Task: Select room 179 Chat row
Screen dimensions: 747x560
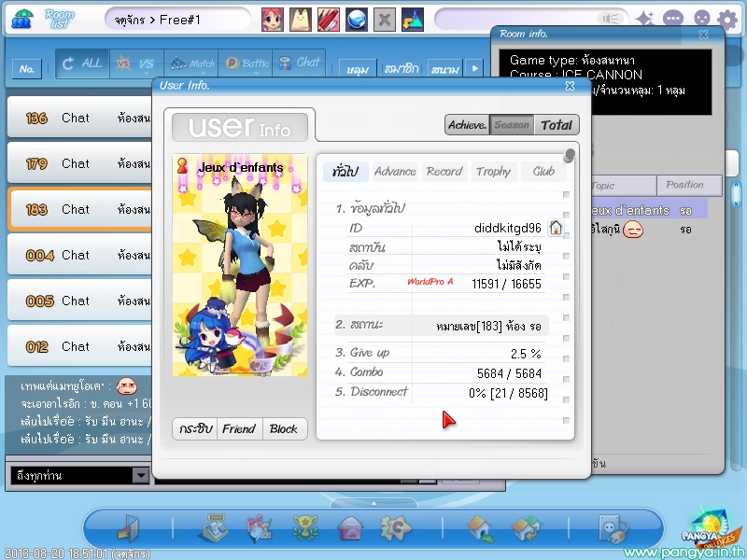Action: (x=80, y=163)
